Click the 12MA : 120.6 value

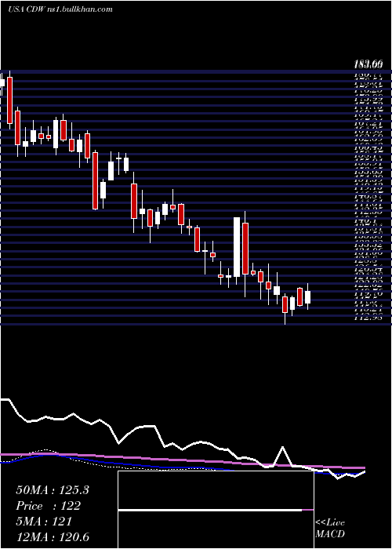click(x=54, y=537)
